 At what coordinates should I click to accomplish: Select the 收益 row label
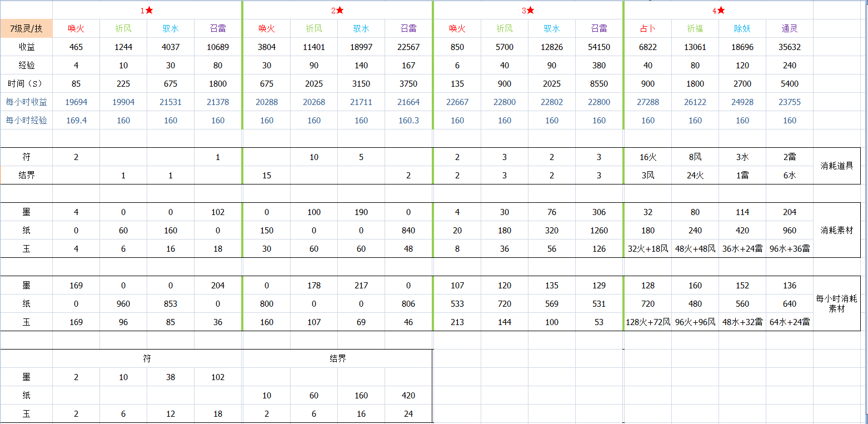coord(27,47)
